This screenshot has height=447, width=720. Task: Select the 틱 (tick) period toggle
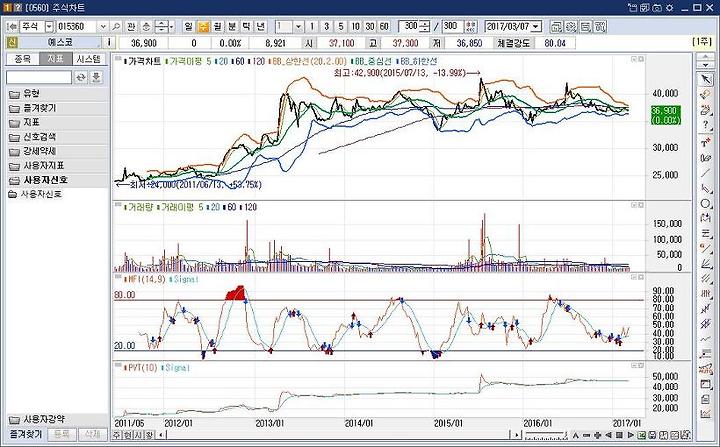[246, 26]
